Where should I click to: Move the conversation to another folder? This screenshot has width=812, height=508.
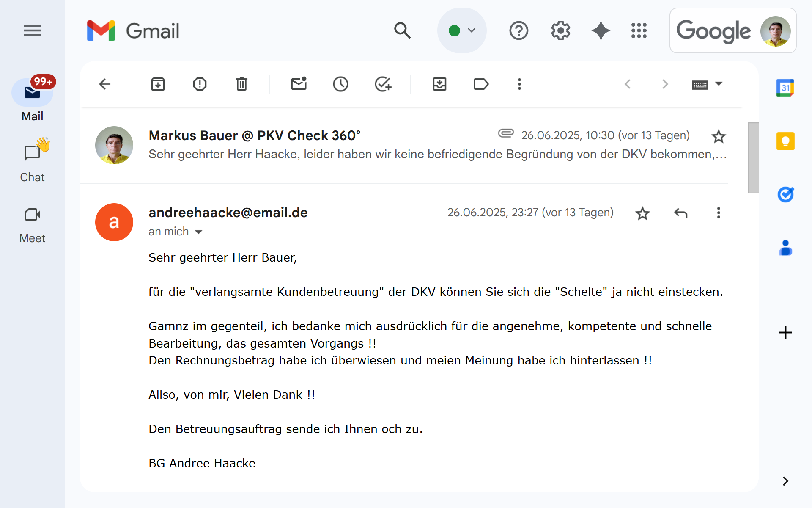tap(439, 84)
